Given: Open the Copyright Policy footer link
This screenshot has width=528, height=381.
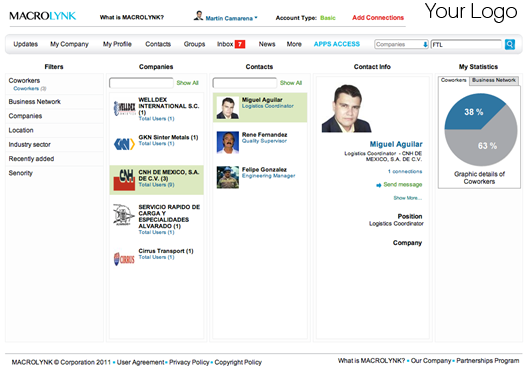Looking at the screenshot, I should [238, 362].
